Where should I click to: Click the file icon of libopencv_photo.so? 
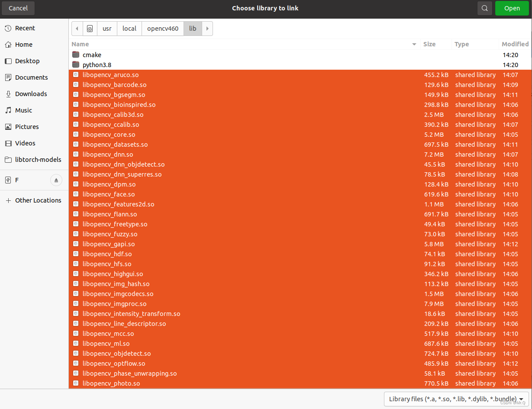coord(76,383)
